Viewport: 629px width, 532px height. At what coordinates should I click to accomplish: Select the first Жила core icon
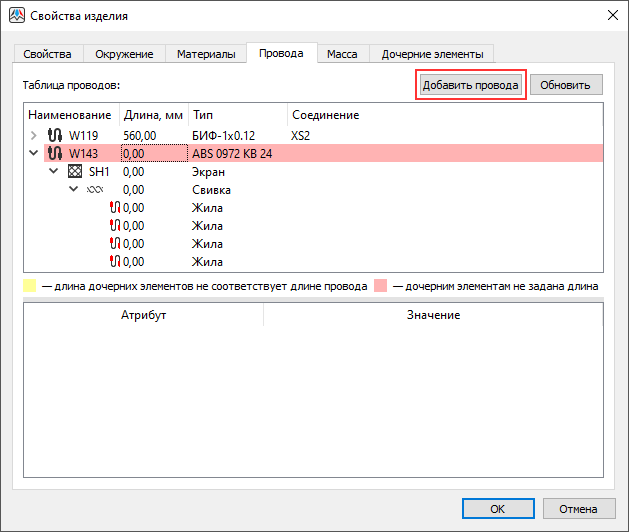(114, 207)
